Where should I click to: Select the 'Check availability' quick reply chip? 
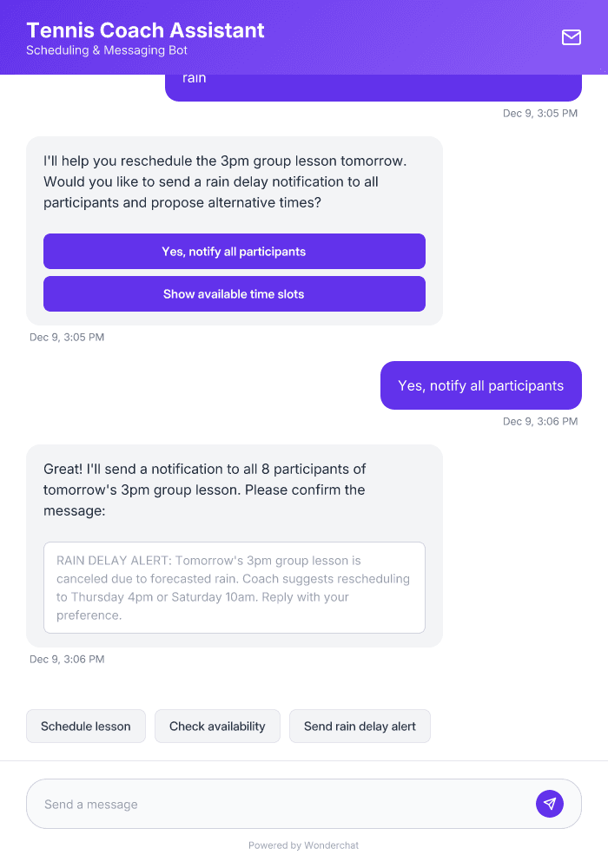coord(217,726)
